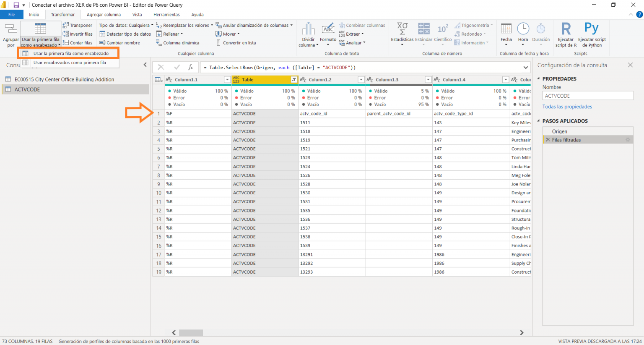Image resolution: width=644 pixels, height=345 pixels.
Task: Switch to the Agregar columna tab
Action: pos(104,14)
